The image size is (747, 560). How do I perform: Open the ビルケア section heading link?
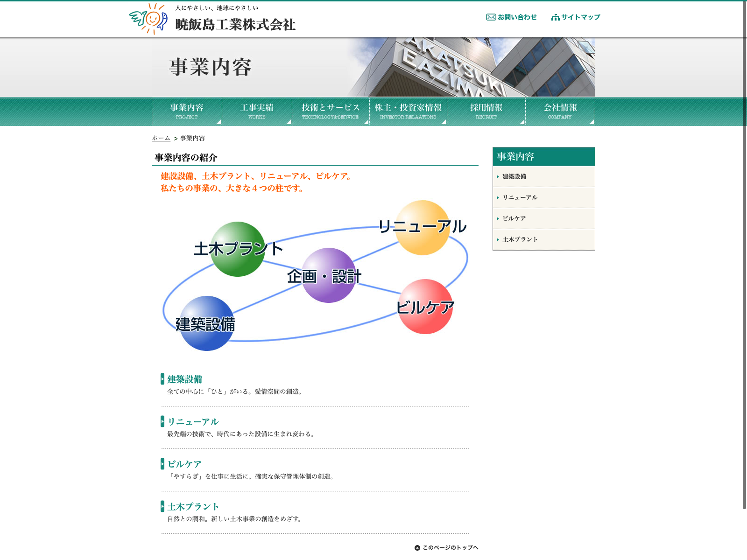tap(184, 464)
